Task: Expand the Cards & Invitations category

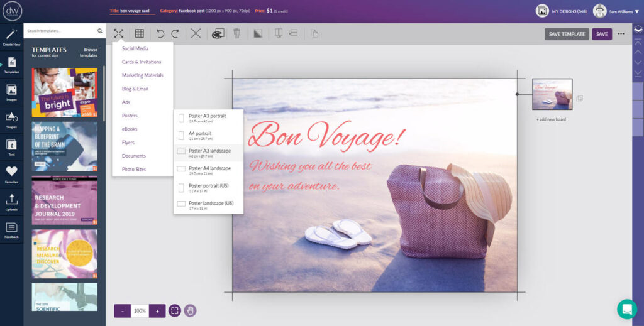Action: pos(142,62)
